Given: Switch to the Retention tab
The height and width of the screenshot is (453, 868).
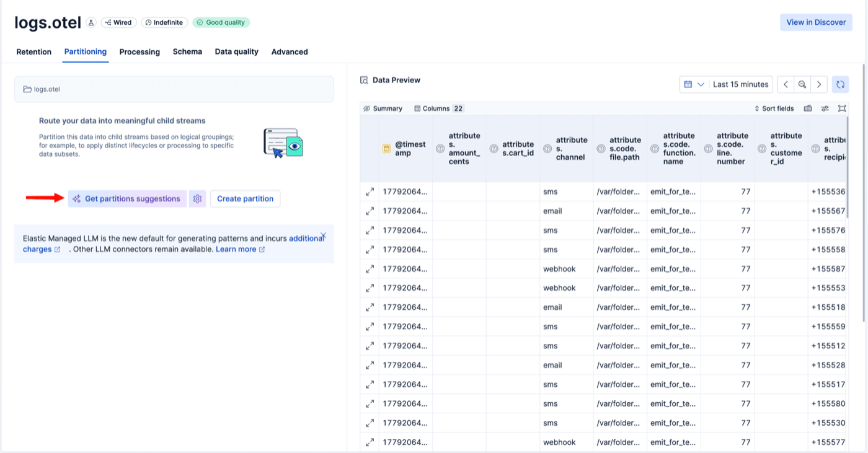Looking at the screenshot, I should (x=33, y=52).
